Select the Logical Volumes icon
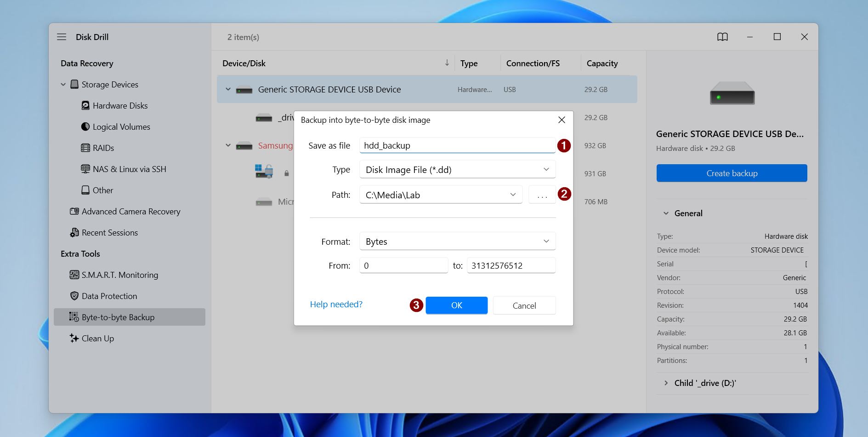 click(x=85, y=127)
